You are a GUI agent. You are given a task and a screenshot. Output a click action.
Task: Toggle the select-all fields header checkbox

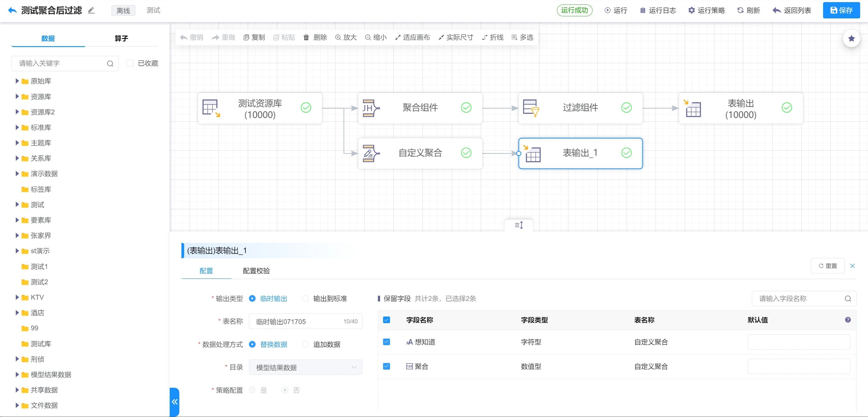click(386, 320)
